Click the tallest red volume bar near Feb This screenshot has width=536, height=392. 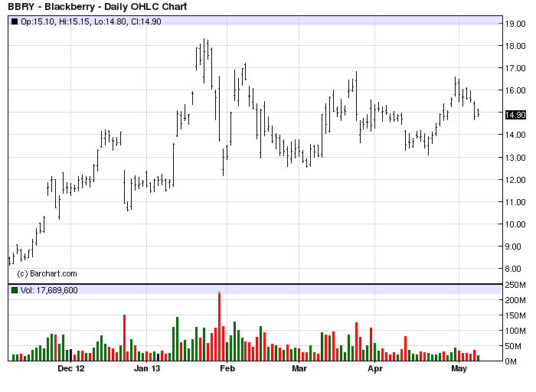pos(220,327)
